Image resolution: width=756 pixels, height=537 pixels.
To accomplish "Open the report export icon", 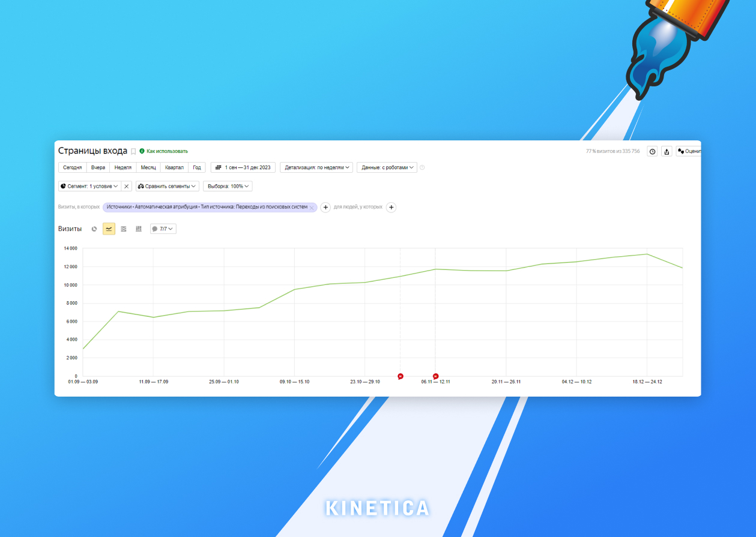I will coord(667,151).
